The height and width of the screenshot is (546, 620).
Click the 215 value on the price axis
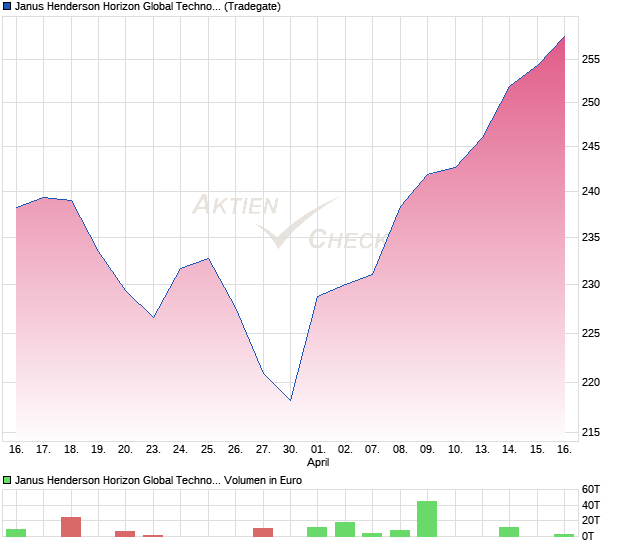(x=590, y=432)
